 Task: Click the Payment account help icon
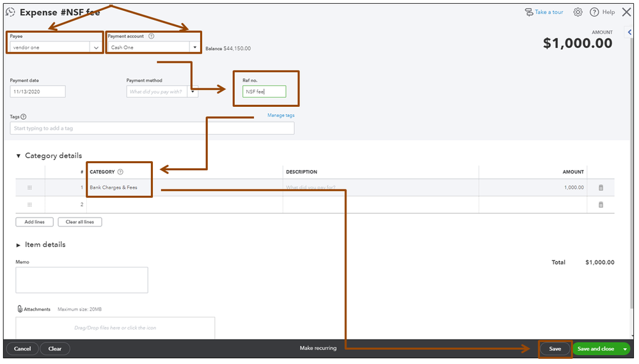pyautogui.click(x=151, y=36)
